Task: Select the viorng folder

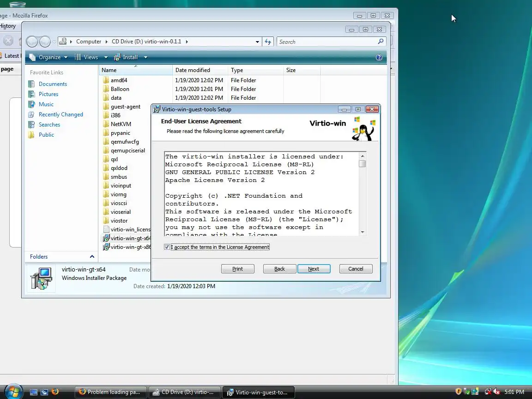Action: [x=118, y=194]
